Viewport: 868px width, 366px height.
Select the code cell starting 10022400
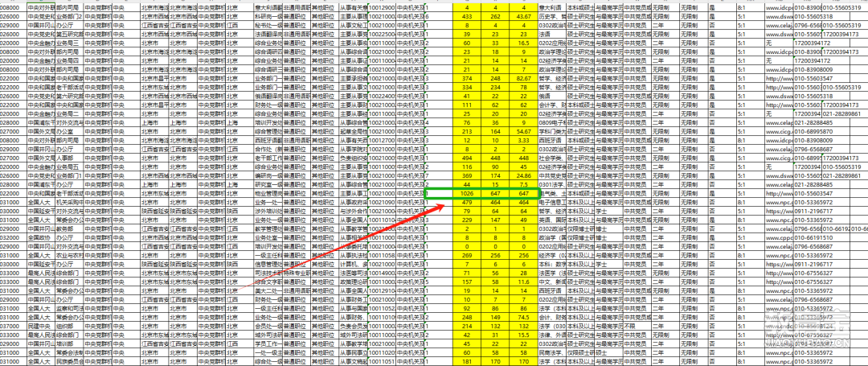pos(382,97)
